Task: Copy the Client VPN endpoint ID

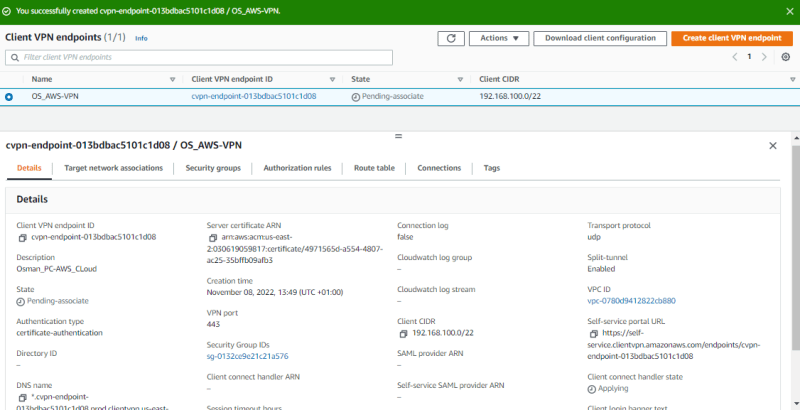Action: pyautogui.click(x=22, y=238)
